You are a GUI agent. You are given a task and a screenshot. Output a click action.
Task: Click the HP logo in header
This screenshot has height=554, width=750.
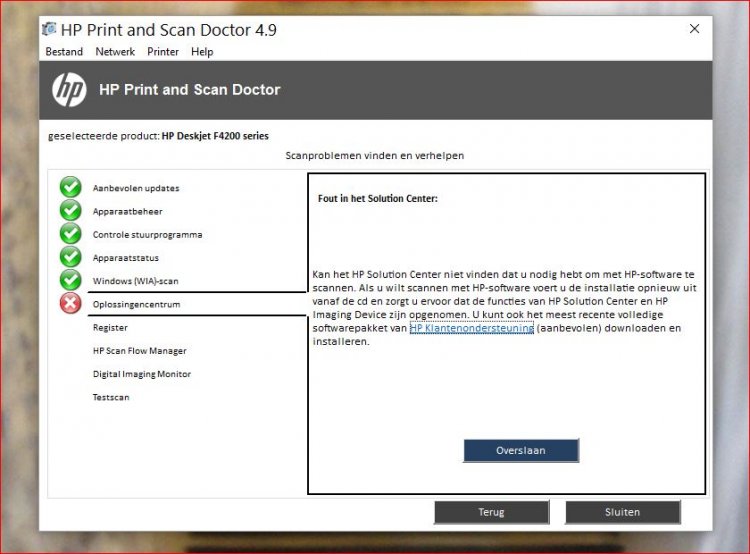(69, 90)
